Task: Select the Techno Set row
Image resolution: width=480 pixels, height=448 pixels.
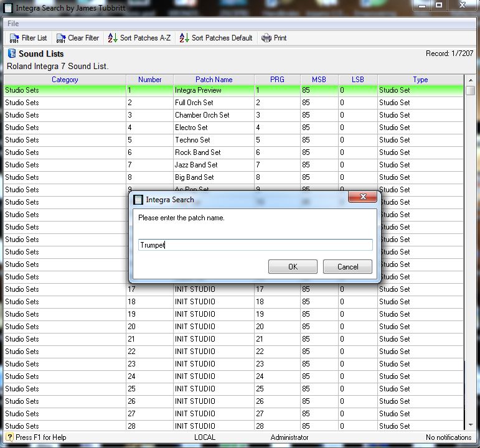Action: [233, 140]
